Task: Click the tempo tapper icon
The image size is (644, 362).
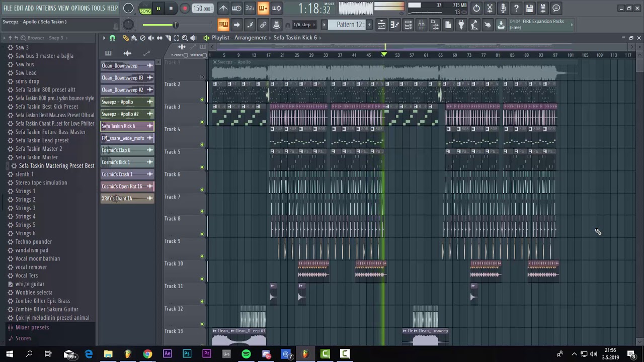Action: tap(474, 25)
